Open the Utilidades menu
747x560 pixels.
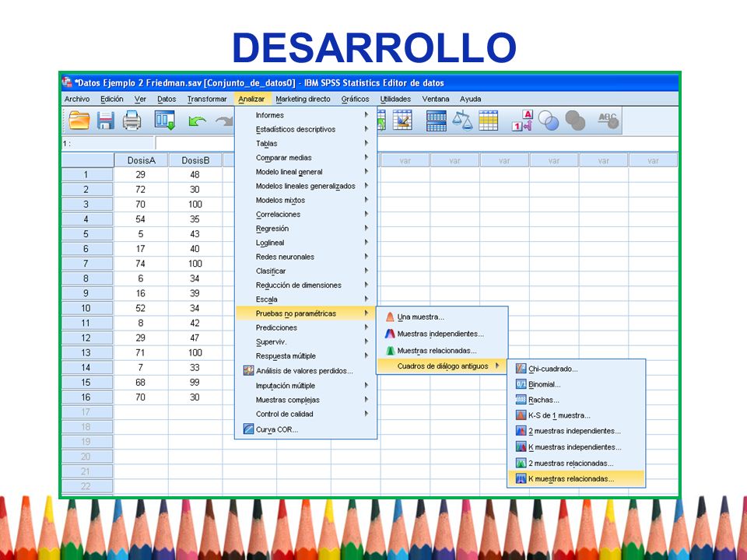(x=395, y=99)
